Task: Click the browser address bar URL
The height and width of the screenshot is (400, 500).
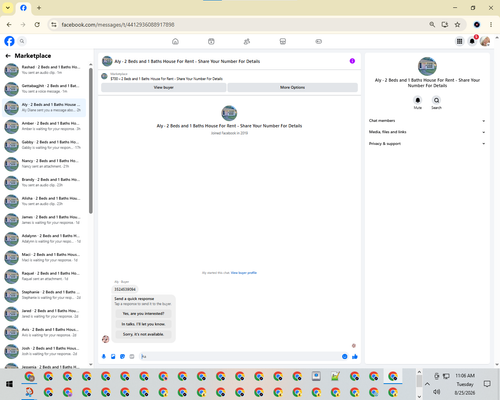Action: point(118,25)
